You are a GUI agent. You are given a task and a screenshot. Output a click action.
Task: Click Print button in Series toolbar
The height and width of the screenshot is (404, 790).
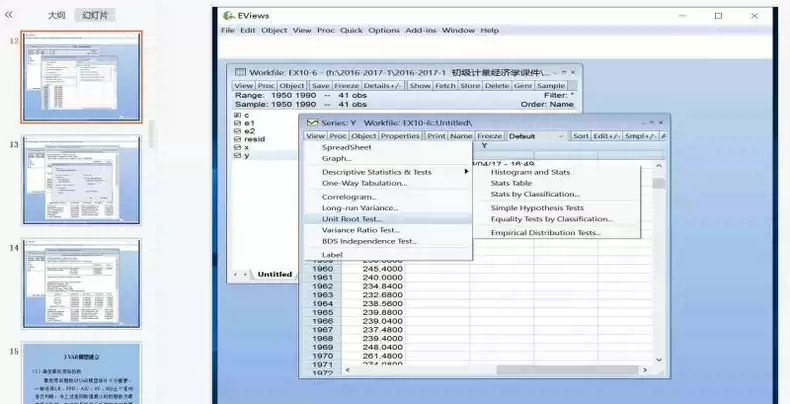coord(436,136)
